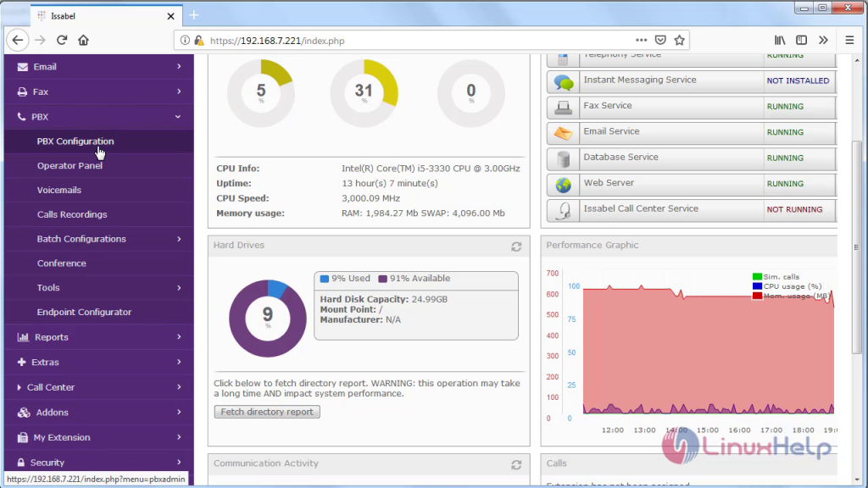Click the purple 91% Available legend swatch
This screenshot has width=868, height=488.
coord(382,279)
